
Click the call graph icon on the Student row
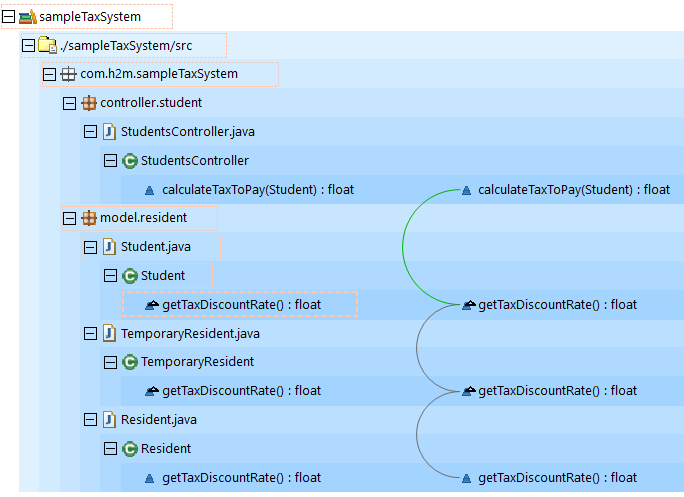click(x=469, y=305)
